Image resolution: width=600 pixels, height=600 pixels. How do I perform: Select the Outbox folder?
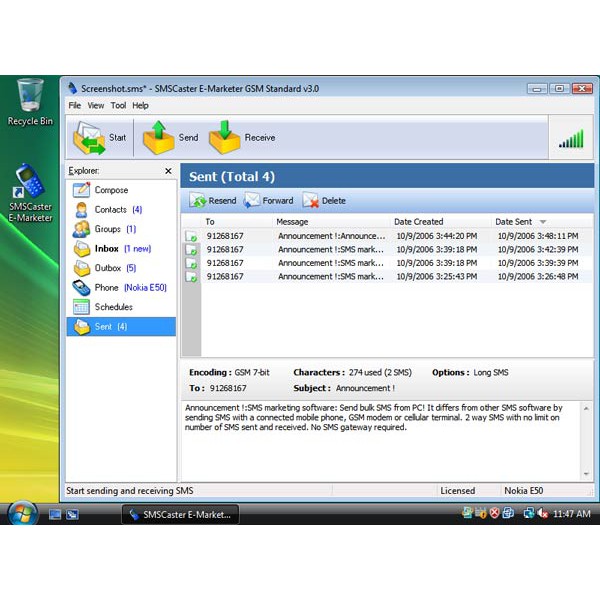click(x=81, y=268)
